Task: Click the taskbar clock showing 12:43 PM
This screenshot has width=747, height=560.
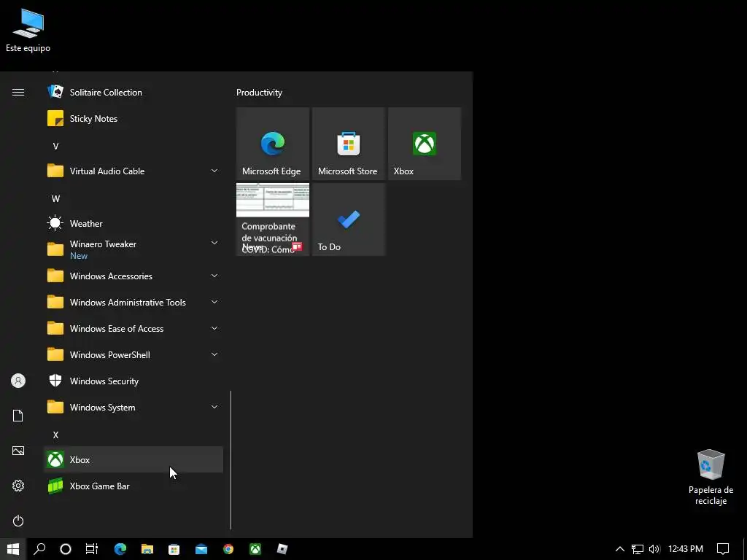Action: click(686, 549)
